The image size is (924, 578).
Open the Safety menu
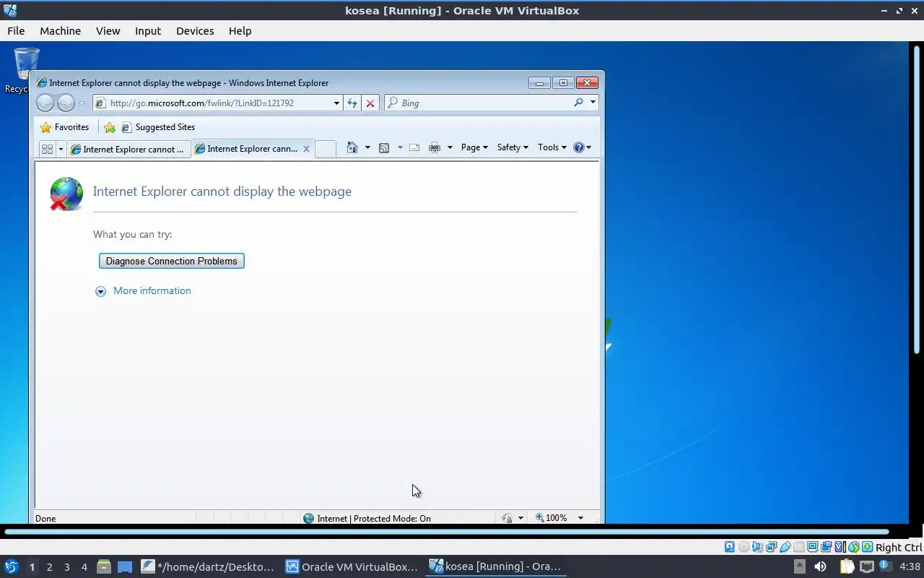pyautogui.click(x=513, y=147)
